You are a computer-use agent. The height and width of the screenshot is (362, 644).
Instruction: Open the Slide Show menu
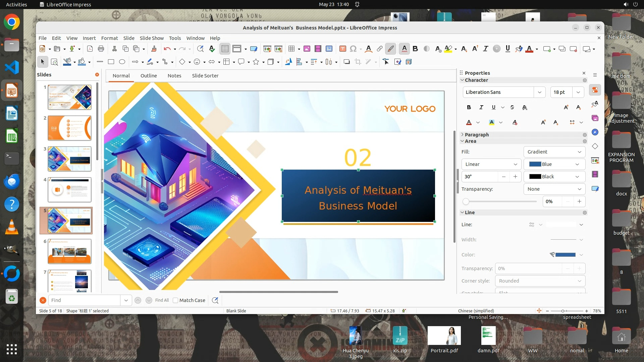tap(152, 38)
